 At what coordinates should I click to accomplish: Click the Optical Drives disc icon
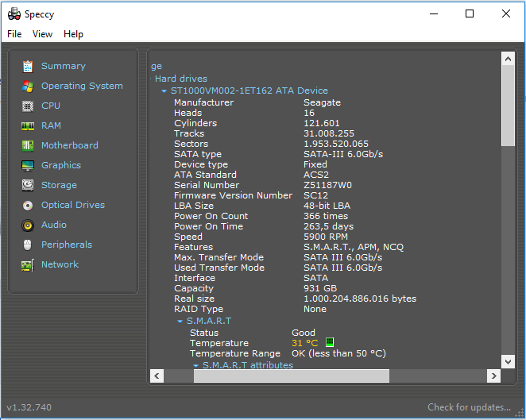pos(28,205)
